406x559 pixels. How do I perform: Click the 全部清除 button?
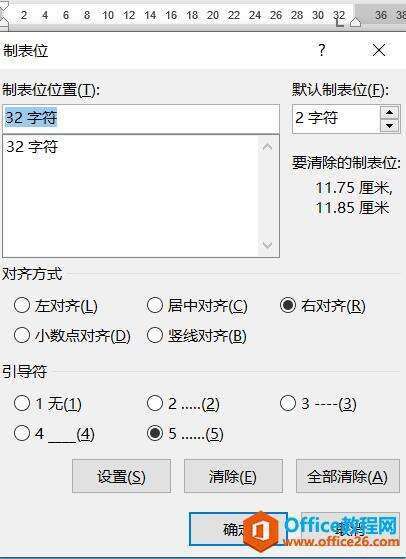[348, 476]
